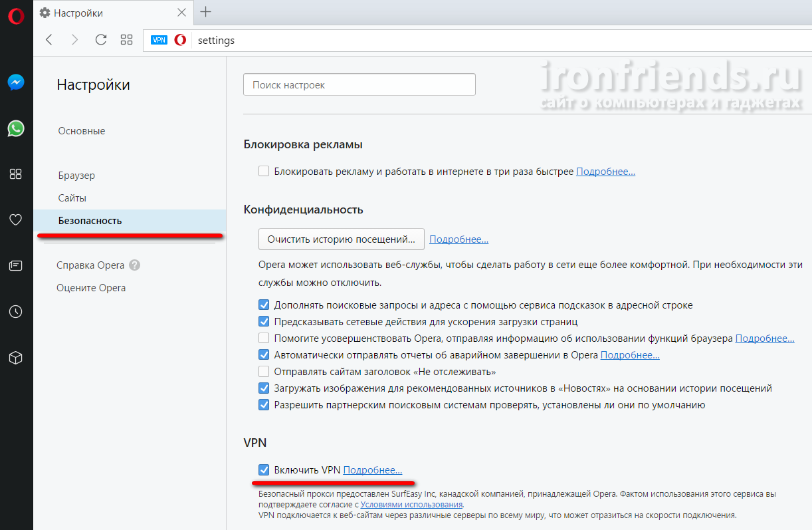Click the Блокировка рекламы heading
This screenshot has height=530, width=812.
[303, 144]
